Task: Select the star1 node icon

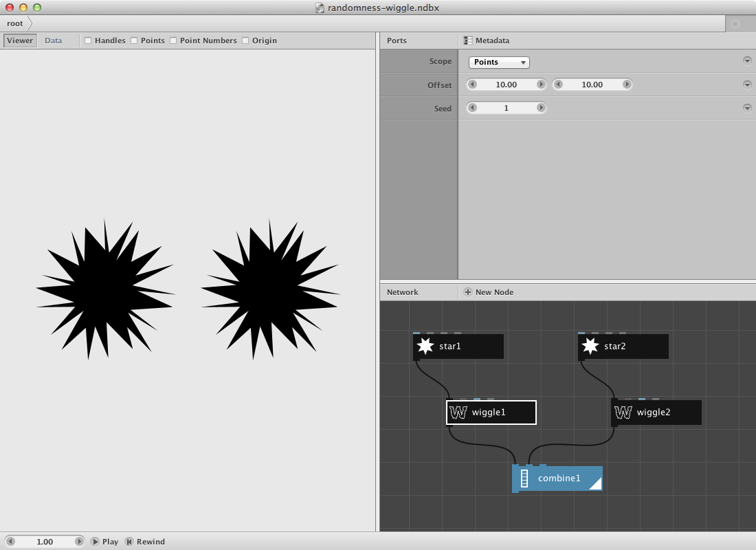Action: coord(425,346)
